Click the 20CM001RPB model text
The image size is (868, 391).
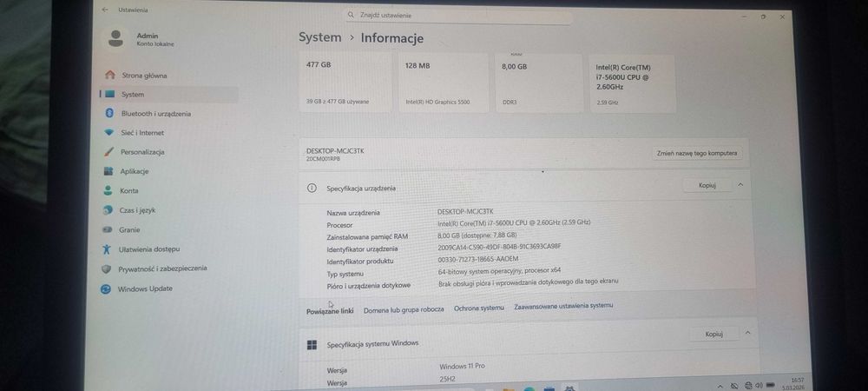pos(323,158)
